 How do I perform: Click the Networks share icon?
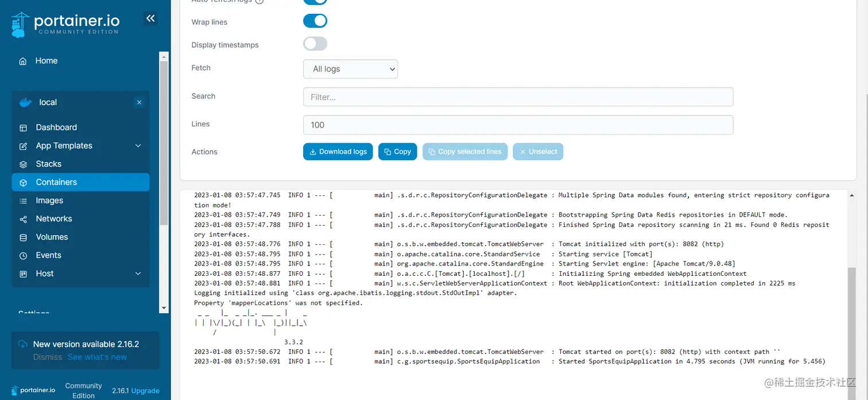point(24,220)
